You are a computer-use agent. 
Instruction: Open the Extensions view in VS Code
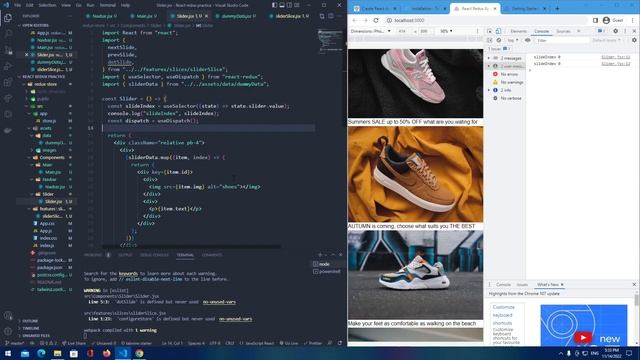point(8,82)
